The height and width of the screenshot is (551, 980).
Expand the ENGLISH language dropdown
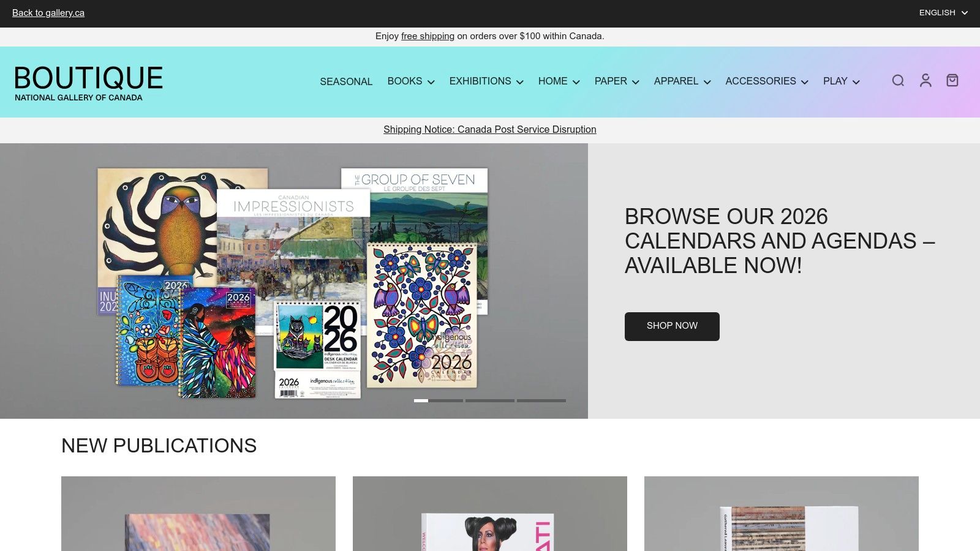point(943,13)
